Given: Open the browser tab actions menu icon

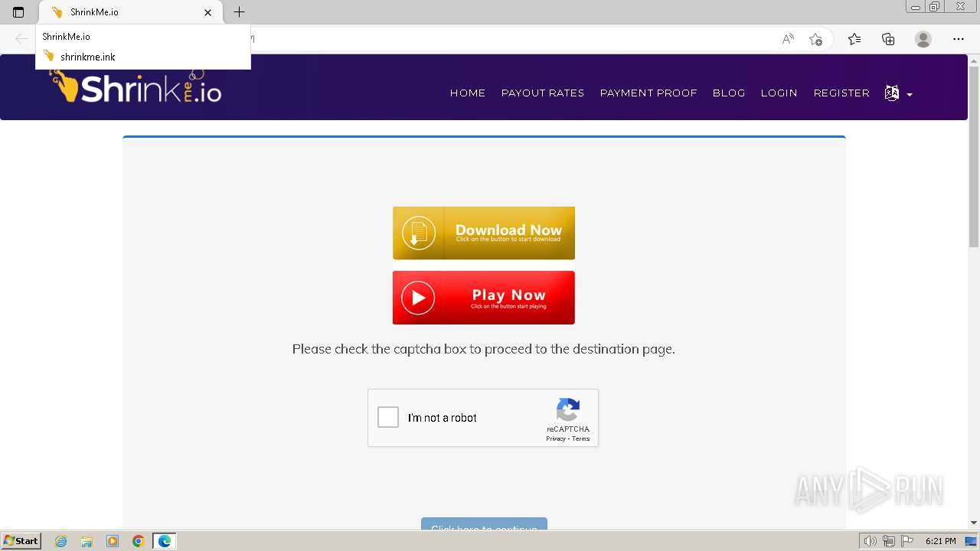Looking at the screenshot, I should pyautogui.click(x=18, y=12).
